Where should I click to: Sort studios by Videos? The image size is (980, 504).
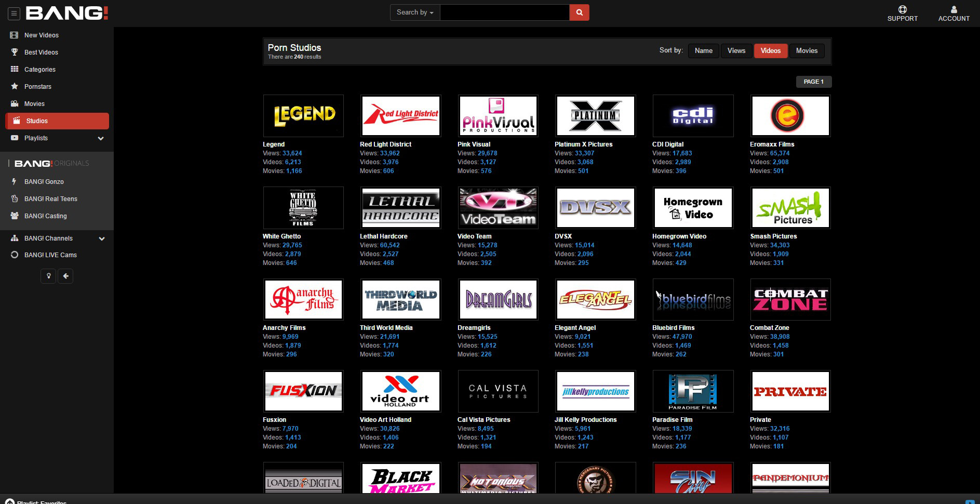[x=771, y=50]
